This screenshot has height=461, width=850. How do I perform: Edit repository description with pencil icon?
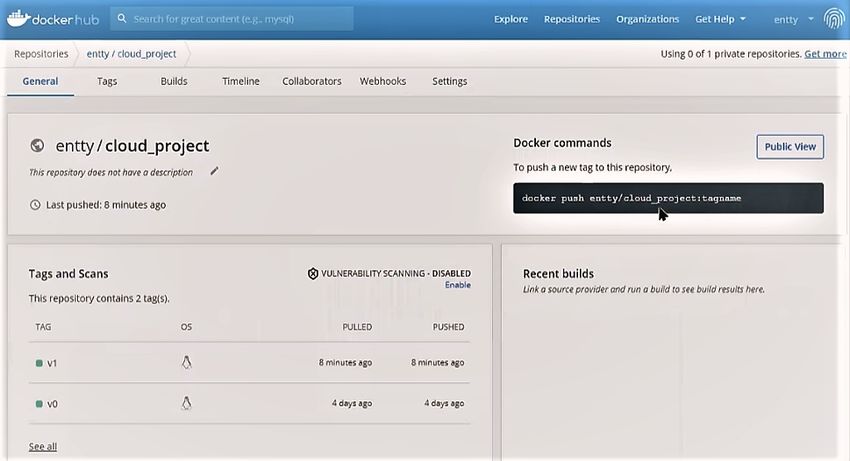(x=214, y=171)
